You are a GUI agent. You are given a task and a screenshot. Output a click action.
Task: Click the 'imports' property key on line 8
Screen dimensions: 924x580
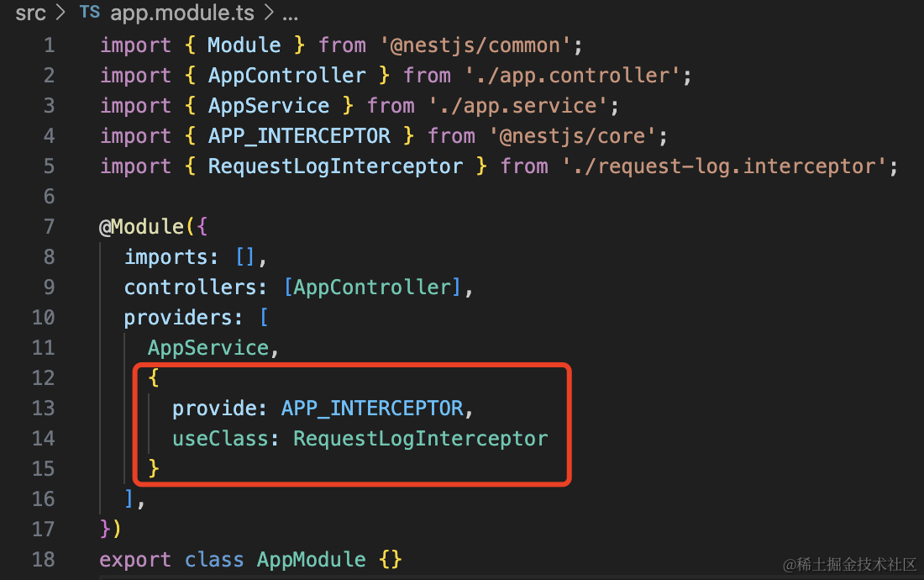[x=165, y=257]
